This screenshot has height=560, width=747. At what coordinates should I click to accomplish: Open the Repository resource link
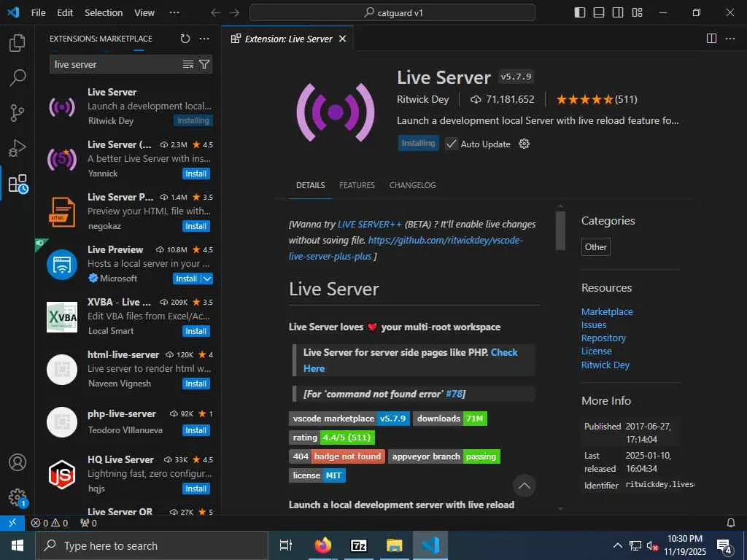pyautogui.click(x=603, y=338)
